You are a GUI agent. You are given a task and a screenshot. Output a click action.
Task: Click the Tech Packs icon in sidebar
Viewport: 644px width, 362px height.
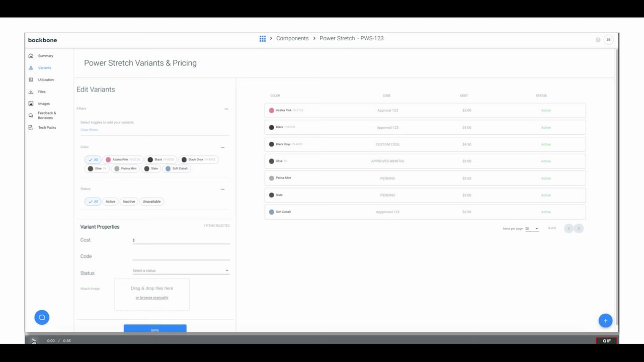[31, 127]
